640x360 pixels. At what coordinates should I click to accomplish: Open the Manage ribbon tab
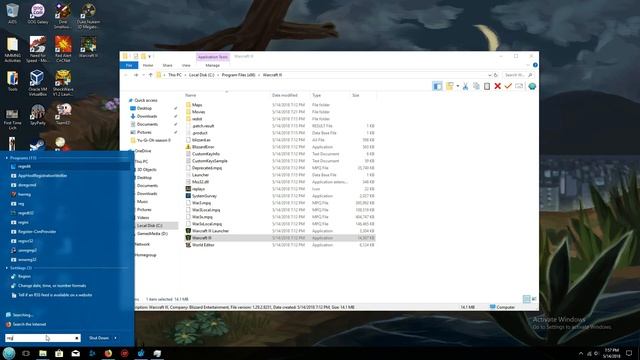click(x=213, y=65)
